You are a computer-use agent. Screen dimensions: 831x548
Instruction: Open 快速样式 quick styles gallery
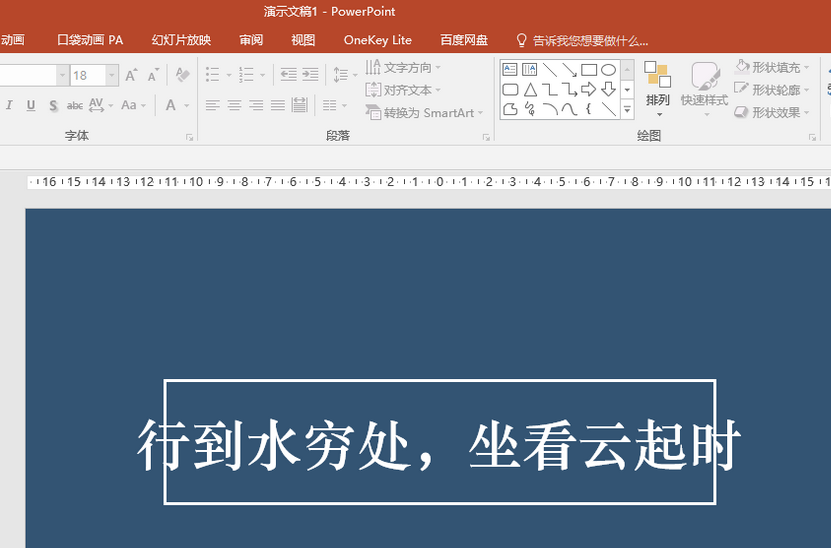(704, 89)
